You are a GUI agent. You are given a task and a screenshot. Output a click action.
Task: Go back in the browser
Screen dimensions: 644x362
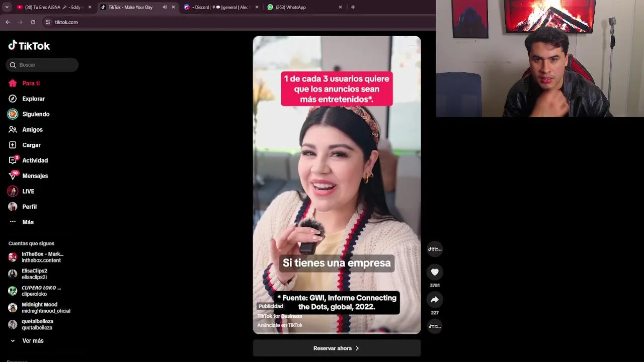(x=8, y=22)
